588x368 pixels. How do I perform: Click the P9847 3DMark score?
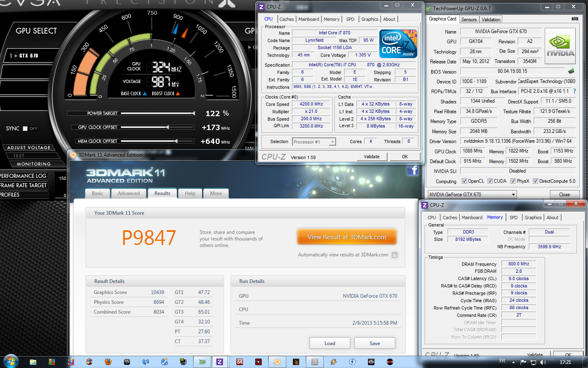coord(149,238)
